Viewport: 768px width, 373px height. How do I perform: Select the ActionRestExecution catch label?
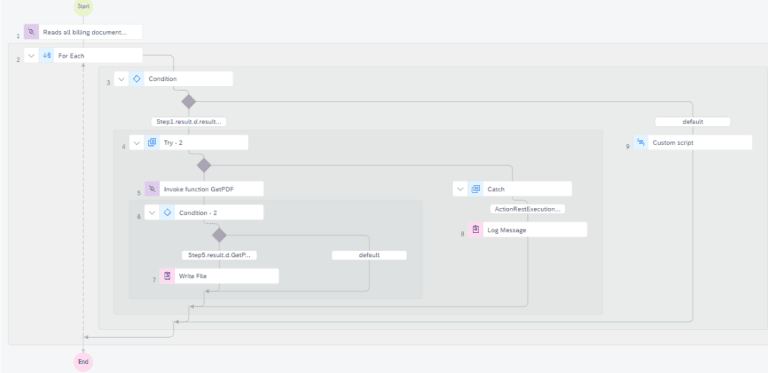(528, 209)
